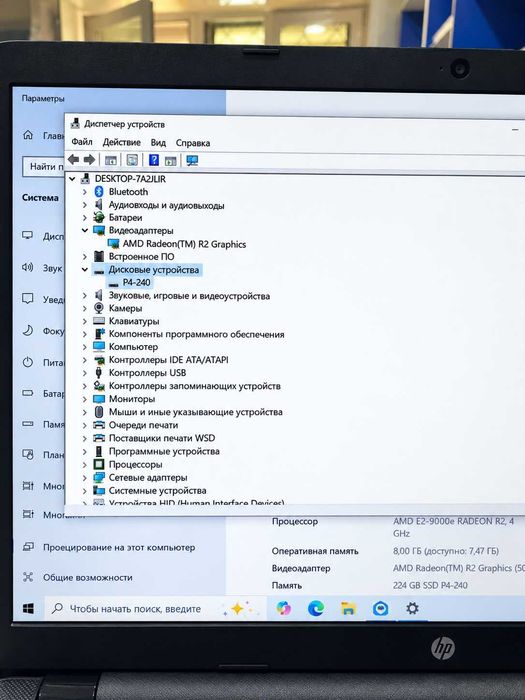
Task: Click the blue Help question mark toolbar icon
Action: point(154,160)
